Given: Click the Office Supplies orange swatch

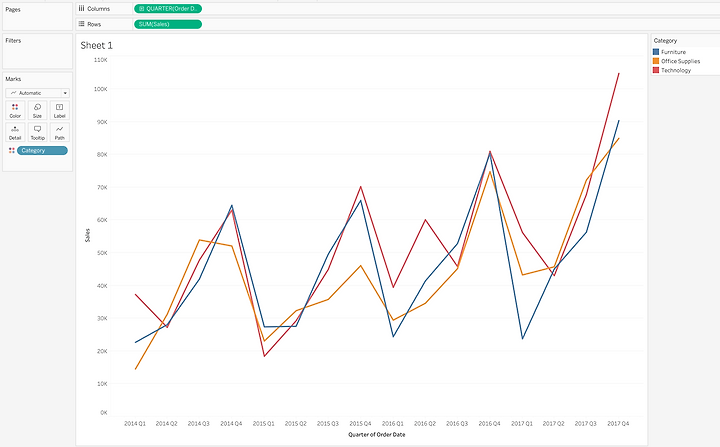Looking at the screenshot, I should (656, 61).
